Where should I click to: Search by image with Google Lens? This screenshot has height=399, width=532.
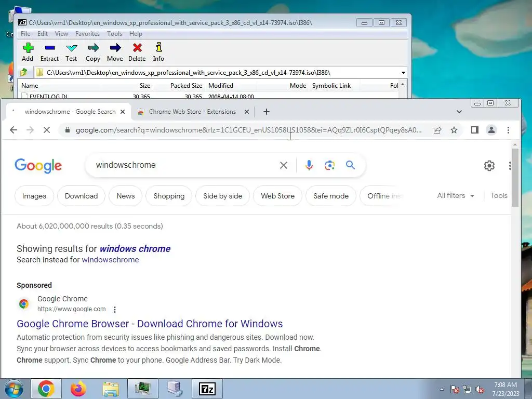coord(329,165)
